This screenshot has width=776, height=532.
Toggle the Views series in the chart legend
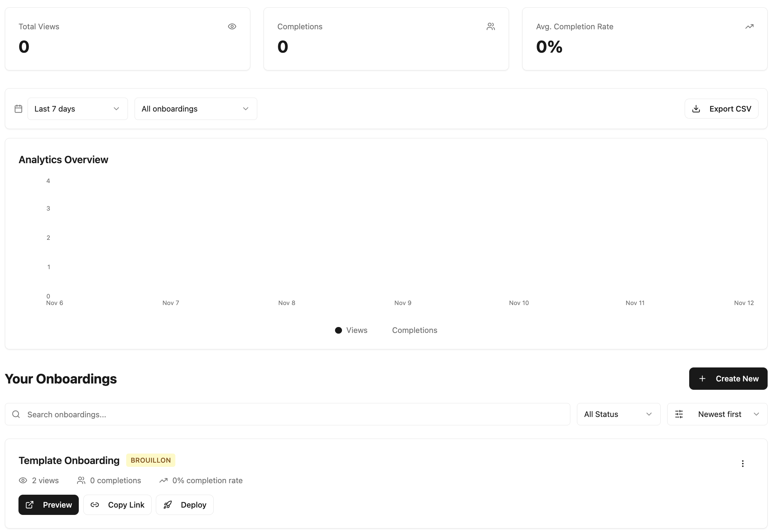351,330
